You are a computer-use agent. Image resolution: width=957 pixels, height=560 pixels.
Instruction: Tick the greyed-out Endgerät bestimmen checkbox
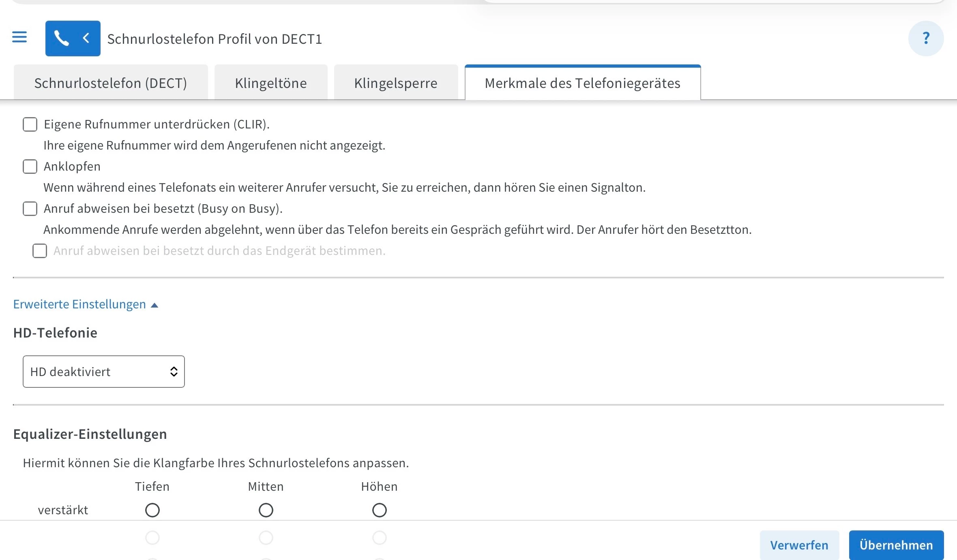[x=40, y=251]
